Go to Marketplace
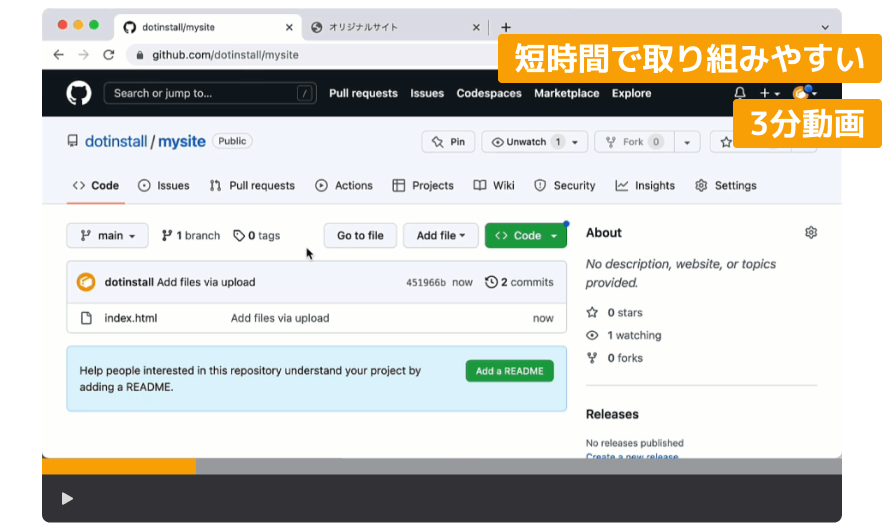 click(x=567, y=93)
